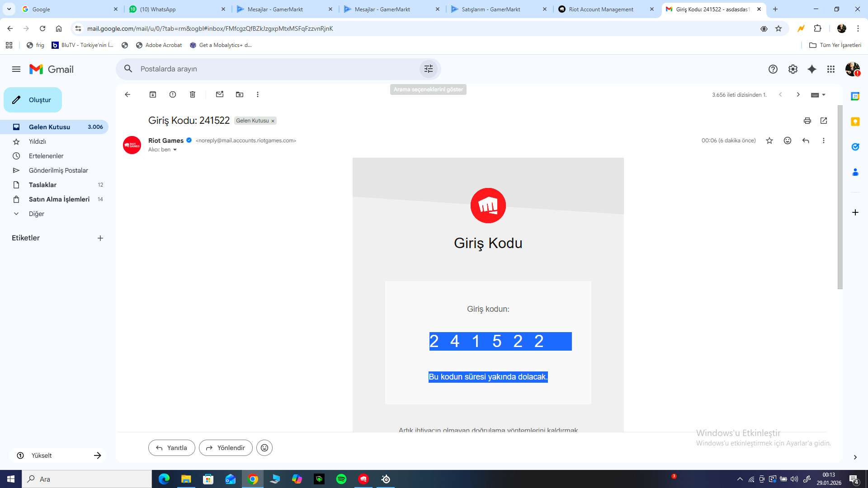Open the message's three-dot more menu
Screen dimensions: 868x488
click(x=824, y=141)
